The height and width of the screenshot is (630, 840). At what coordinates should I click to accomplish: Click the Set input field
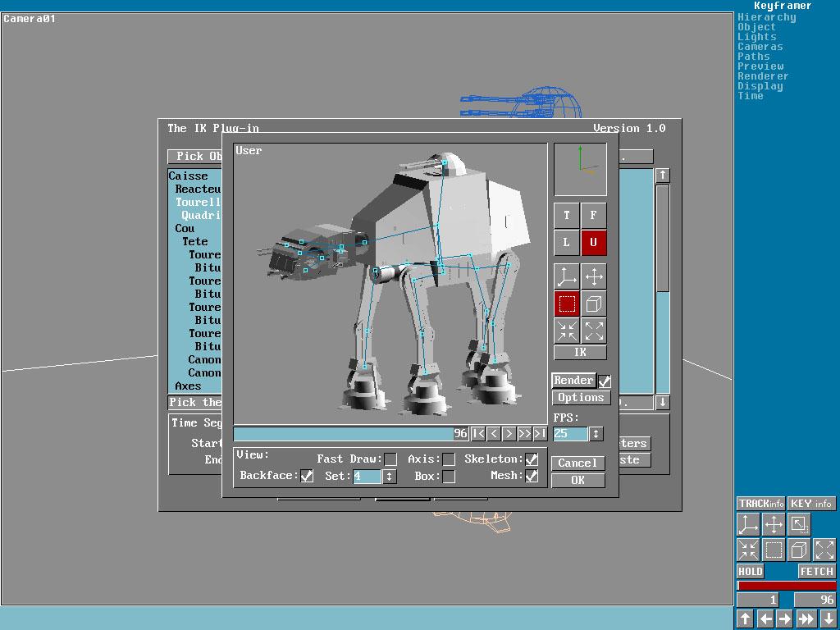(x=367, y=477)
